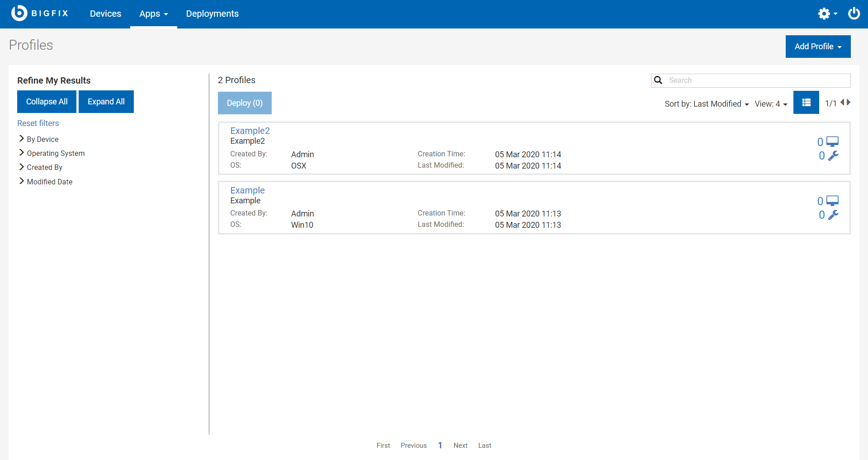Click wrench deployments icon for Example profile
The image size is (868, 460).
click(833, 215)
